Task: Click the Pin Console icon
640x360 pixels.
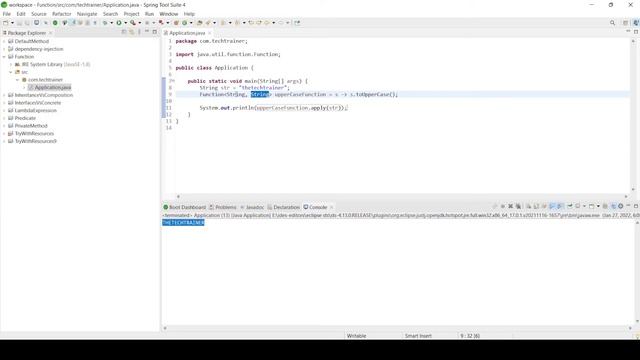Action: tap(570, 207)
